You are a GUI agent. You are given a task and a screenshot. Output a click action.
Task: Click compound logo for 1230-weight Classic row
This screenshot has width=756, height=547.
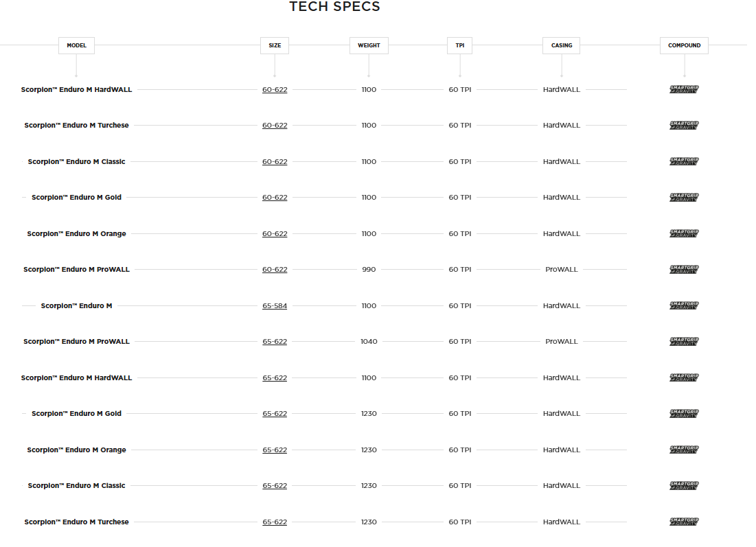click(x=684, y=486)
